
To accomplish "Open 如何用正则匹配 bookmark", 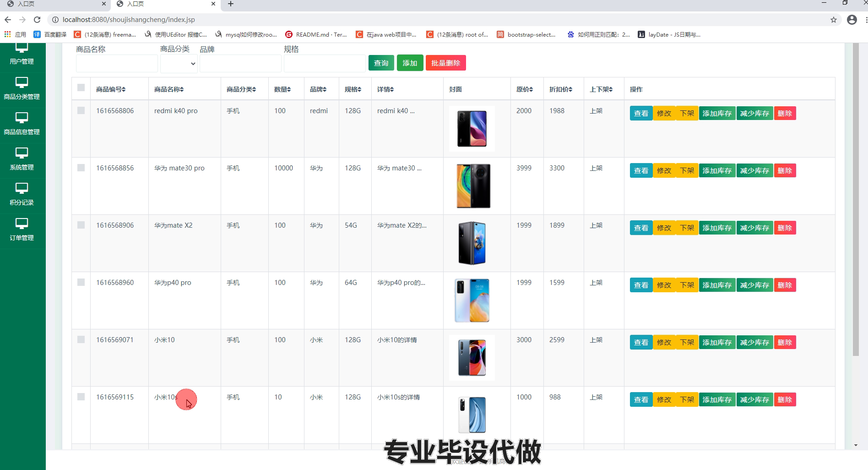I will (598, 34).
